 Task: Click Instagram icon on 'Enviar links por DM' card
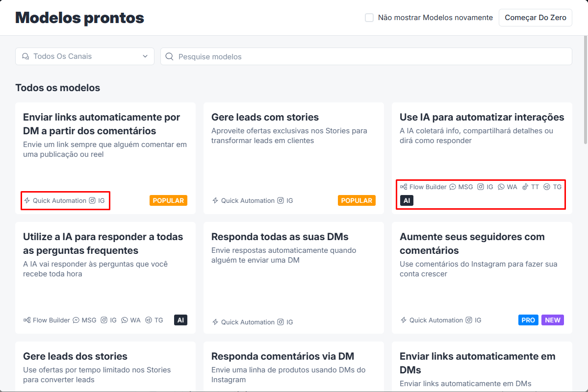coord(92,200)
